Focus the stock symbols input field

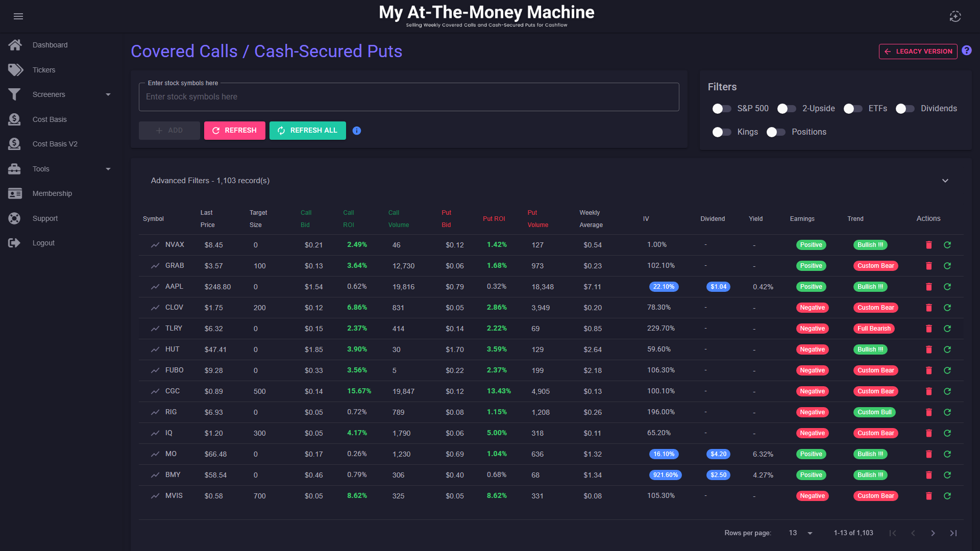tap(408, 97)
